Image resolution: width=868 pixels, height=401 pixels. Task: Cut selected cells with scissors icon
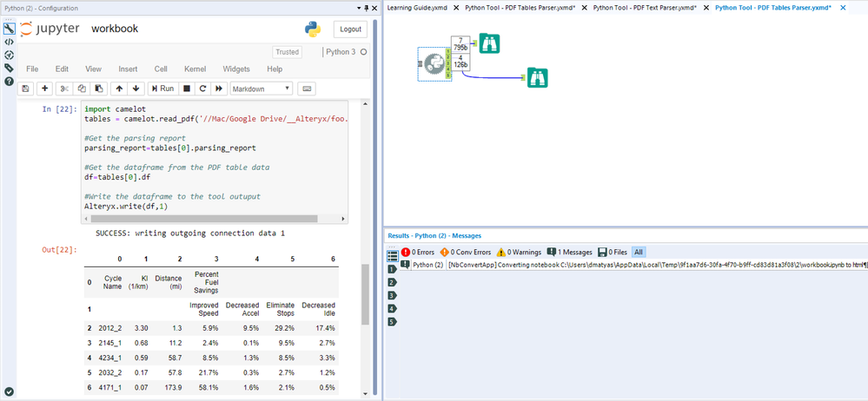tap(64, 89)
